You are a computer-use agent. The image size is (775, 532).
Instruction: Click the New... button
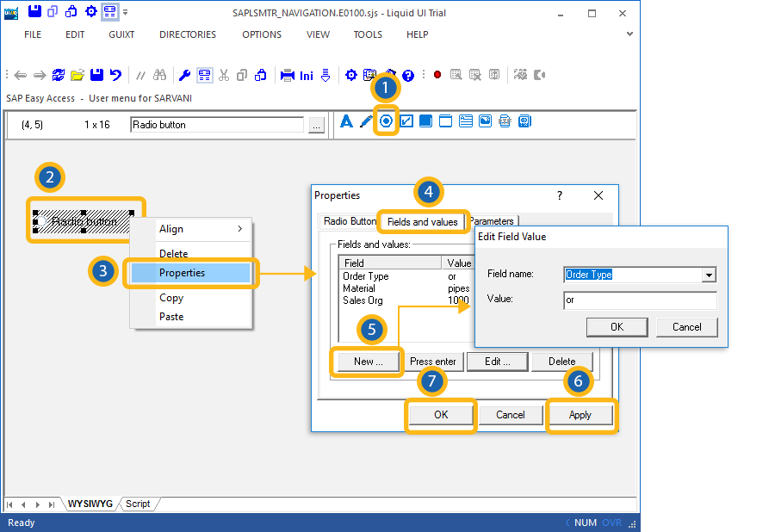point(368,362)
